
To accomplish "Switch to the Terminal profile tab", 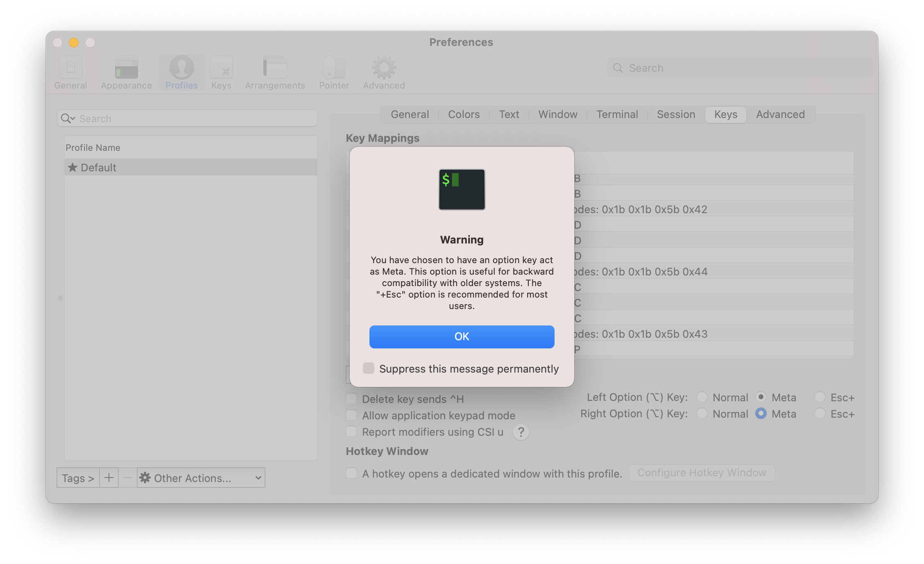I will point(616,114).
